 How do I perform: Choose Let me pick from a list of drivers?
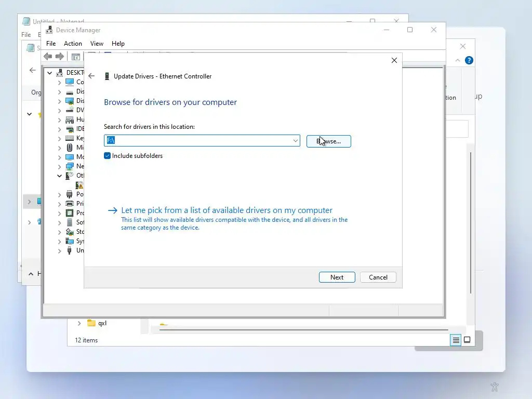tap(227, 210)
